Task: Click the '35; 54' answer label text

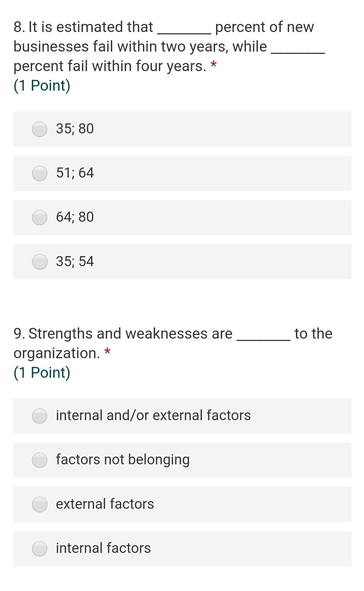Action: click(75, 261)
